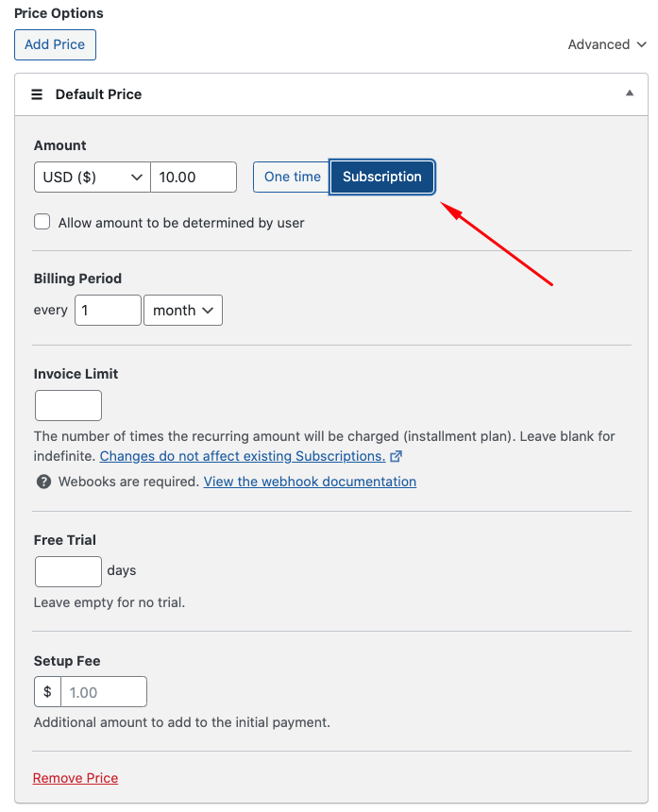Select the Subscription payment option
The image size is (658, 812).
(382, 177)
